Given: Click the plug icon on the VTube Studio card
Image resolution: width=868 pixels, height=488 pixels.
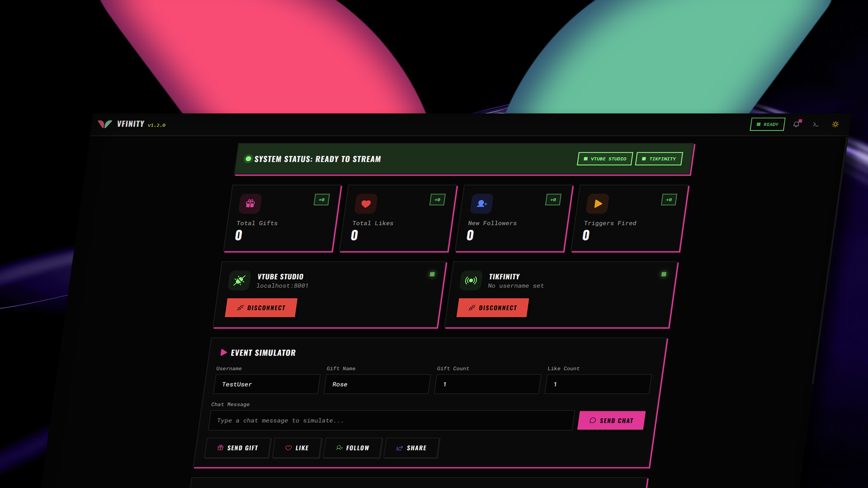Looking at the screenshot, I should (x=239, y=280).
